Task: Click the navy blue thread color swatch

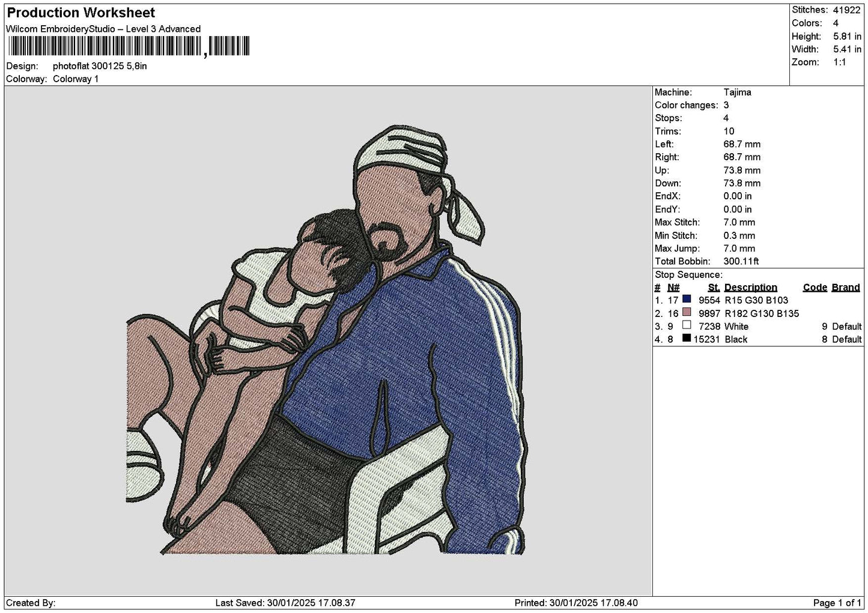Action: click(687, 299)
